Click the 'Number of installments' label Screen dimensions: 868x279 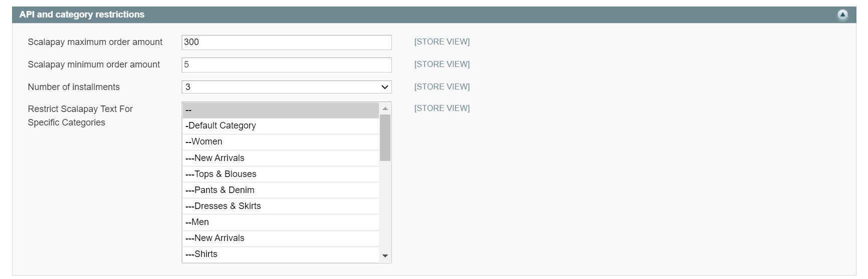[74, 87]
